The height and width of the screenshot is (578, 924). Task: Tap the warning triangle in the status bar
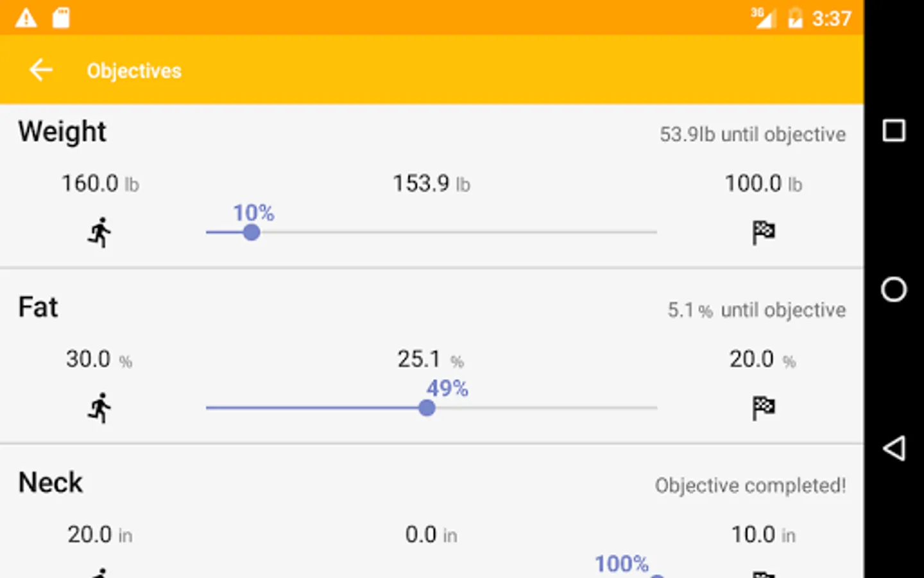pos(26,18)
